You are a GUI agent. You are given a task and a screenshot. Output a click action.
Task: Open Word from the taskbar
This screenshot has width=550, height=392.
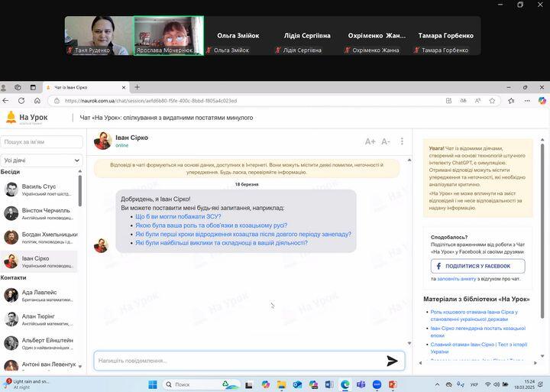(329, 384)
